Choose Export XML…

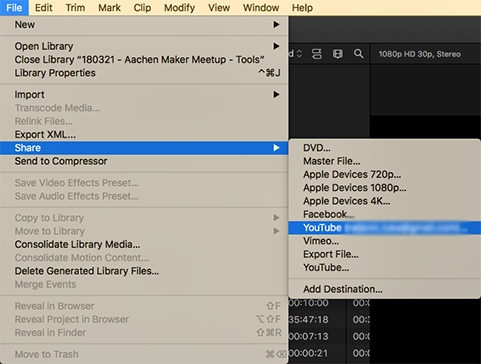pyautogui.click(x=144, y=135)
